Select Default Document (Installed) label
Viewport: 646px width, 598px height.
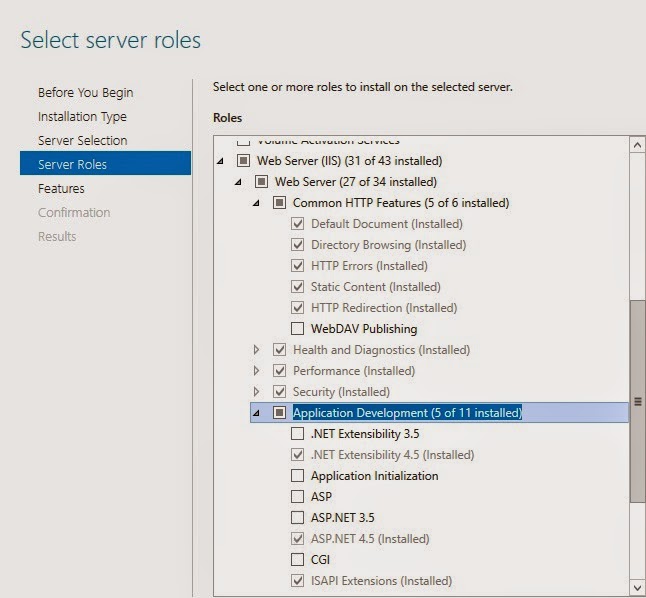click(x=386, y=224)
